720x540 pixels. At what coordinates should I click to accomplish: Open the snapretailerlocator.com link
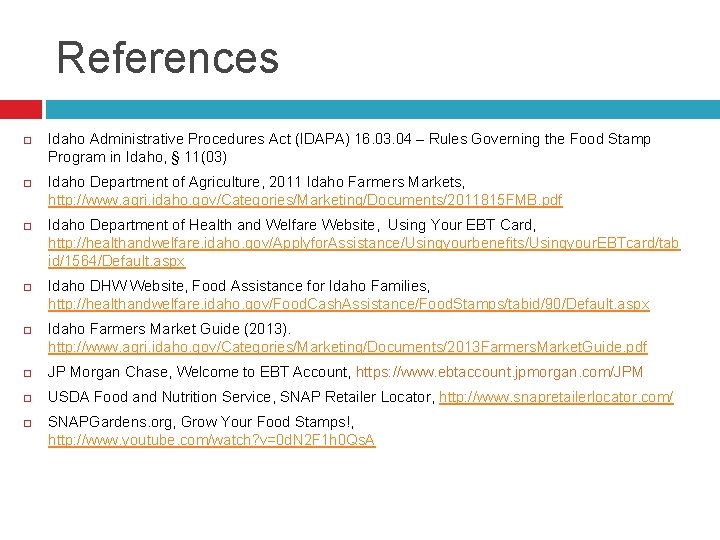[556, 397]
